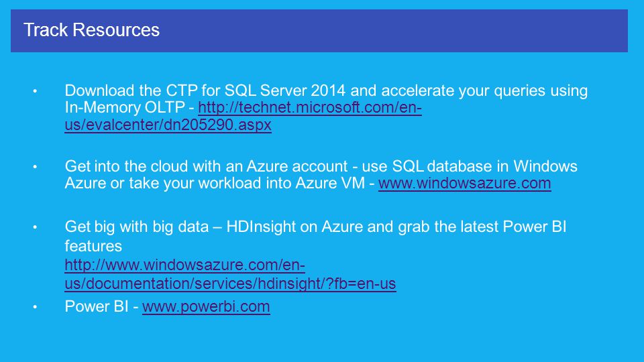Open the www.windowsazure.com link
Screen dimensions: 644x362
pyautogui.click(x=464, y=183)
